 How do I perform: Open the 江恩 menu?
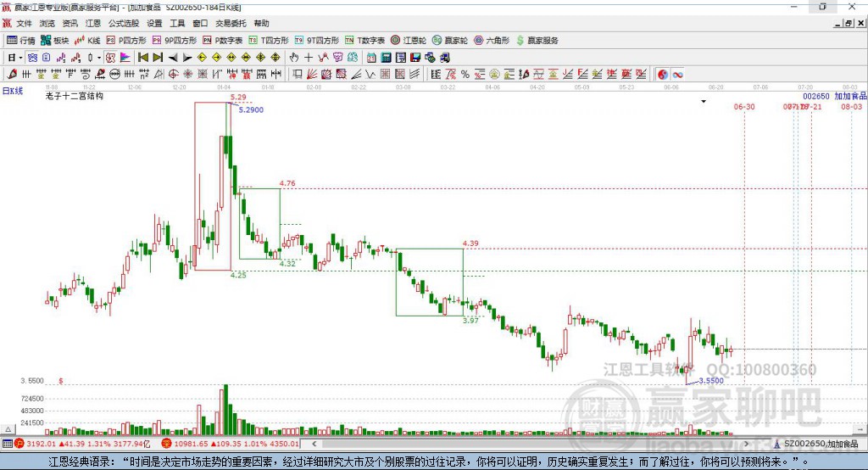92,24
